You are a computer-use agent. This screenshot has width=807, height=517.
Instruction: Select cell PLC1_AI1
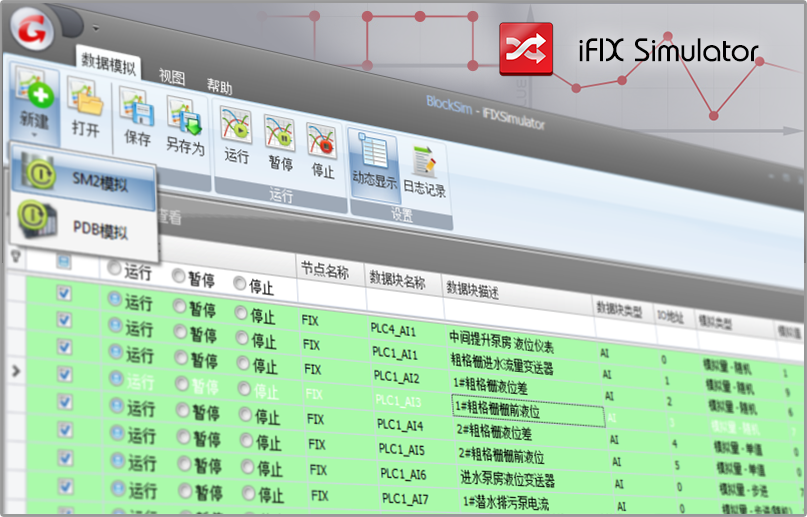pos(395,353)
